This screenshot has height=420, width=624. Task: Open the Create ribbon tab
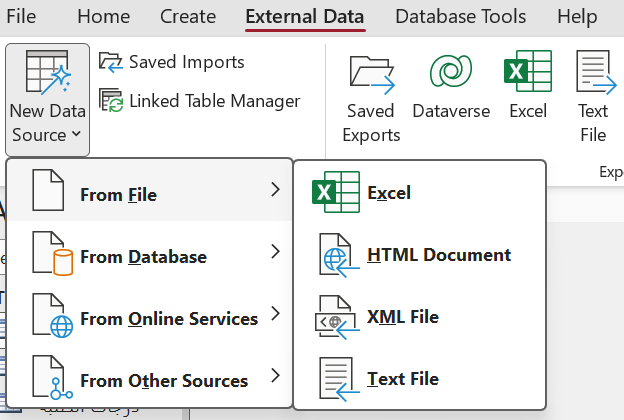tap(188, 17)
